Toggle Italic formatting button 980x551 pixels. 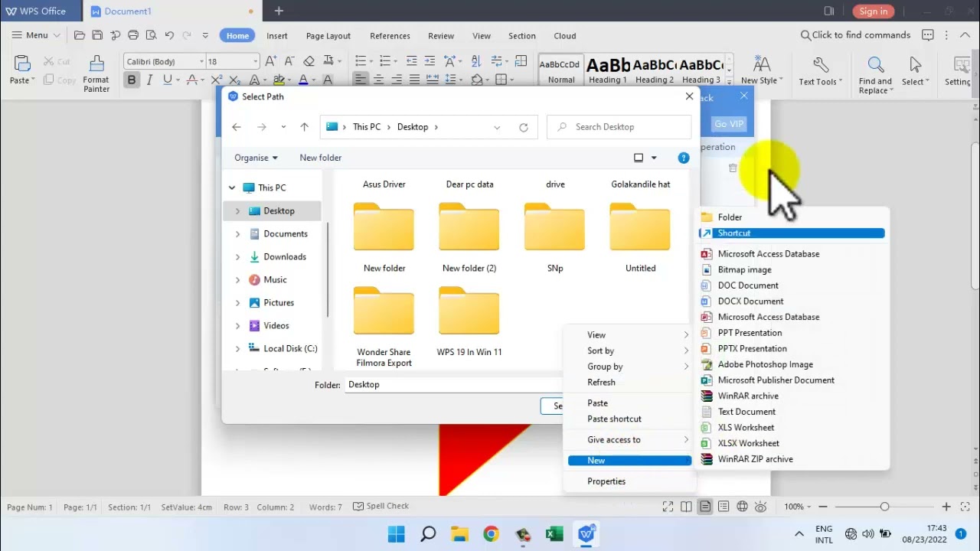pos(149,80)
